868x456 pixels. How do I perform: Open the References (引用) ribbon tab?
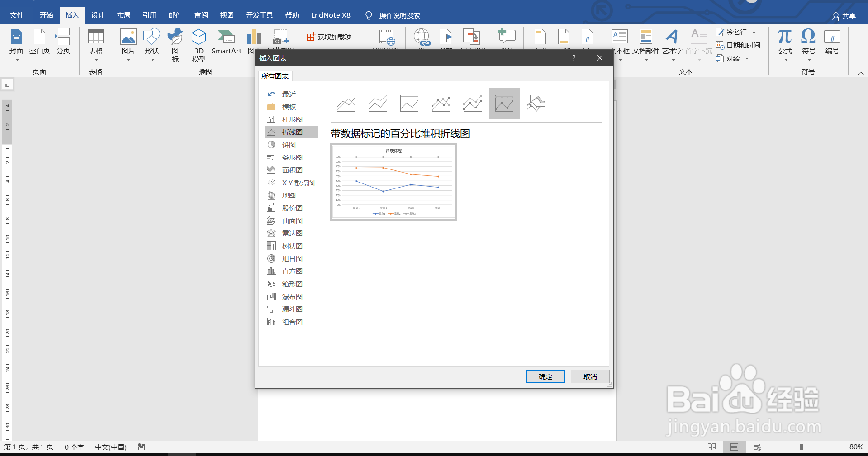149,15
